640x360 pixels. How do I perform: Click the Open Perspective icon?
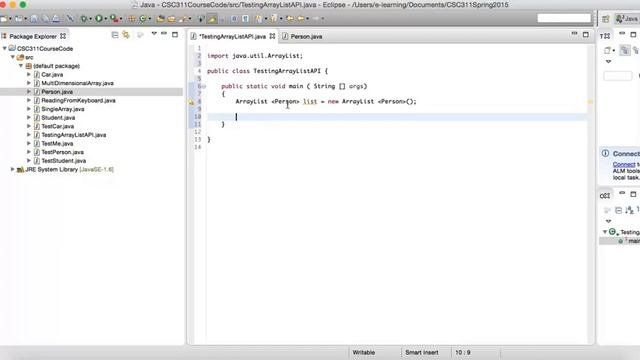[x=606, y=19]
